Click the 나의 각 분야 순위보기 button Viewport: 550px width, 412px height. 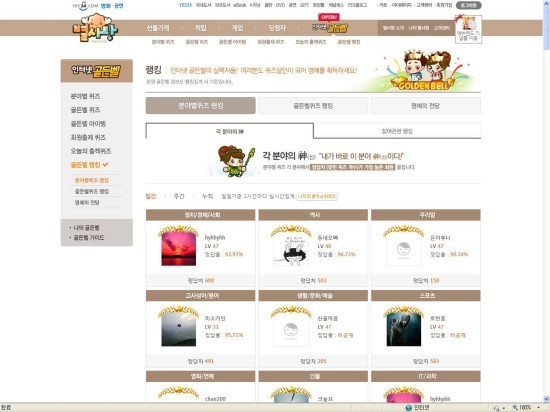[x=317, y=196]
